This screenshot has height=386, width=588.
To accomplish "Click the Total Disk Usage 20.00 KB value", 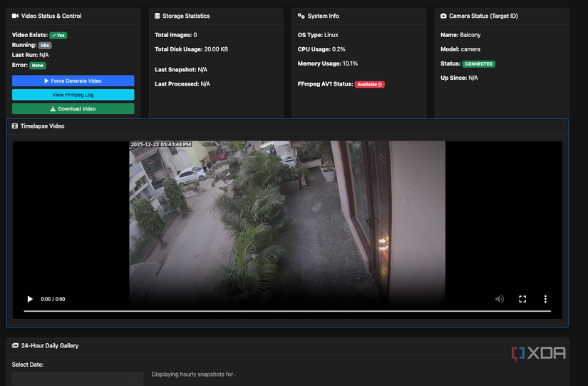I will [216, 49].
